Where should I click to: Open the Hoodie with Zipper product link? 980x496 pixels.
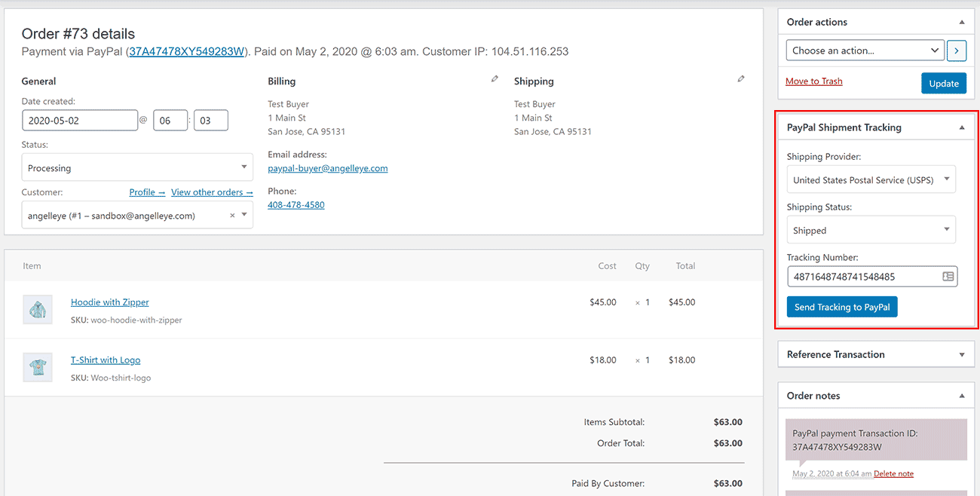coord(110,302)
